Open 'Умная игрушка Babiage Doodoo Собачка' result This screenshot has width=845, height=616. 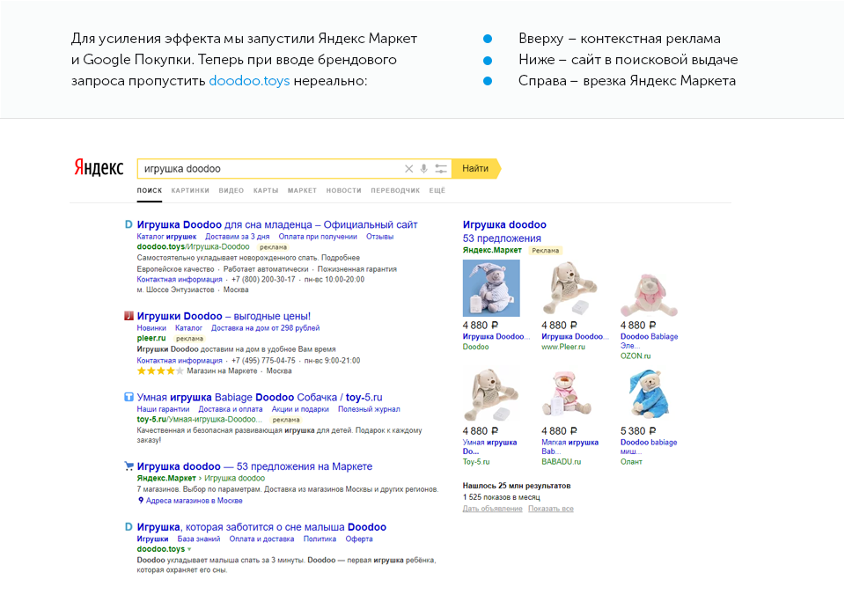pyautogui.click(x=260, y=397)
